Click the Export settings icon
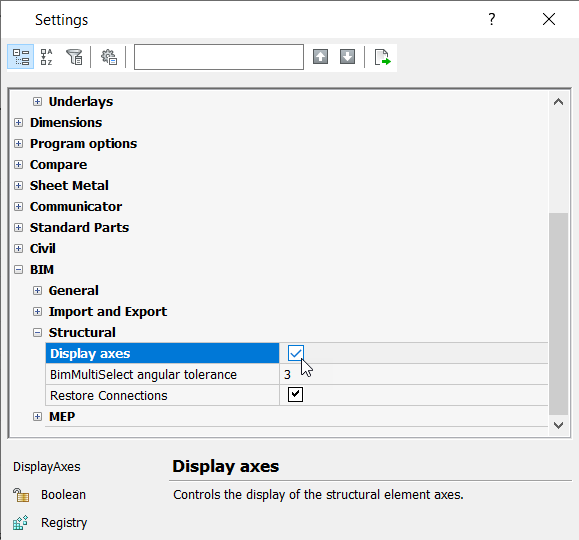 (x=382, y=57)
